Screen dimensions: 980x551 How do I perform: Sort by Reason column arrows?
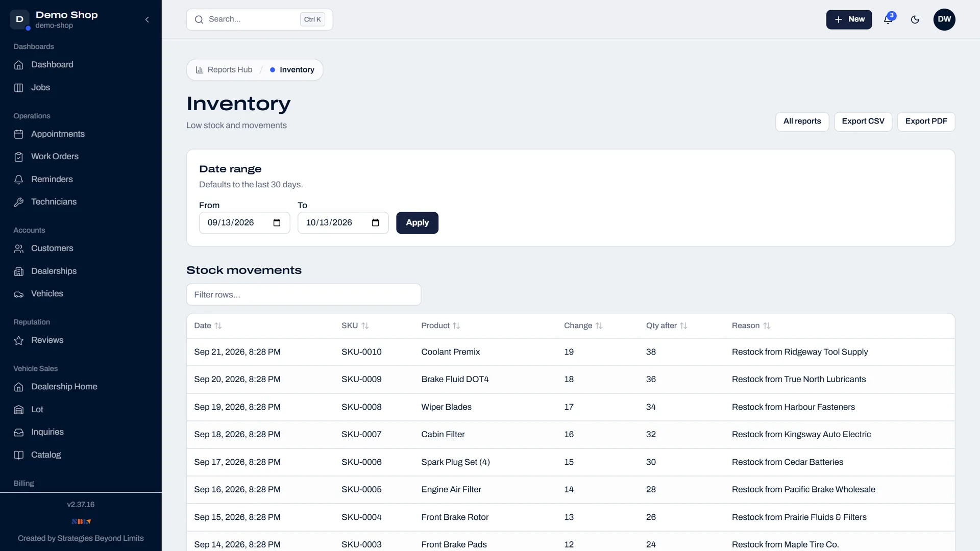[767, 326]
